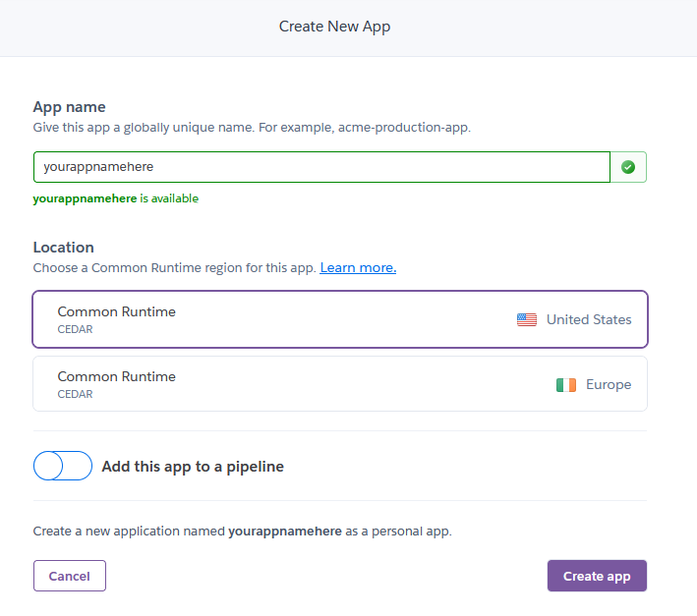Screen dimensions: 697x616
Task: Click the App name heading
Action: coord(70,107)
